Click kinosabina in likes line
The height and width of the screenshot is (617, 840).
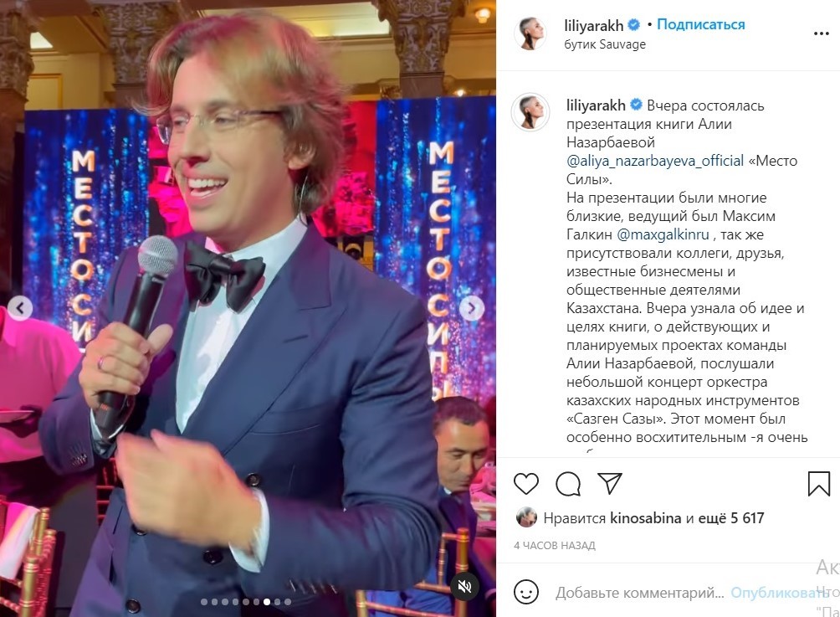646,518
